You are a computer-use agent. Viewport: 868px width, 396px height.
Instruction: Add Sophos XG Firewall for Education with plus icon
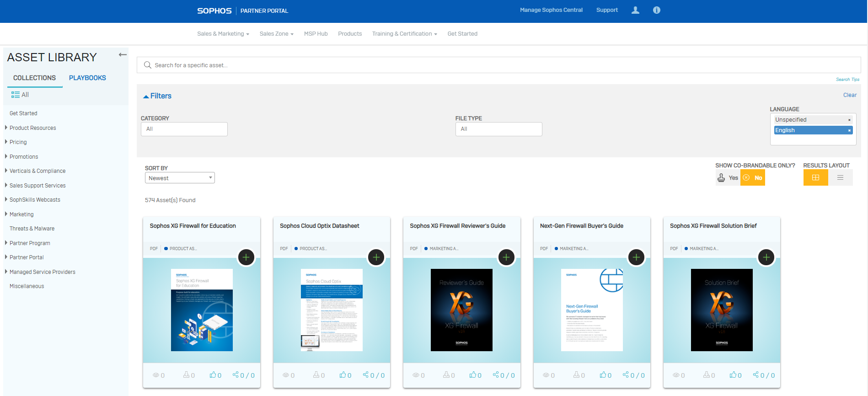246,257
